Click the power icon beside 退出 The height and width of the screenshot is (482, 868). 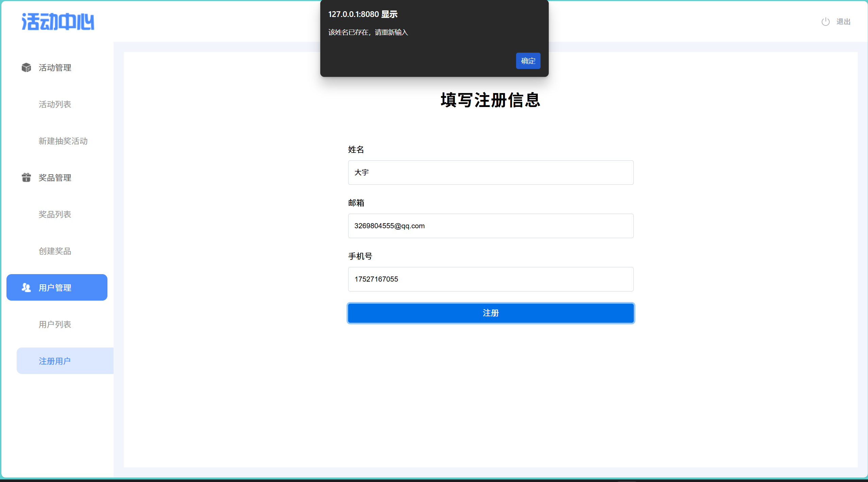[x=825, y=22]
